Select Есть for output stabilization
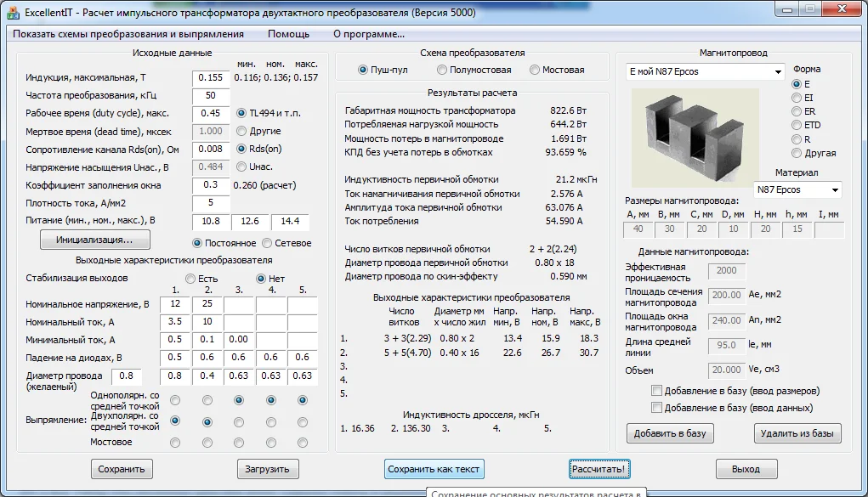 pyautogui.click(x=190, y=279)
